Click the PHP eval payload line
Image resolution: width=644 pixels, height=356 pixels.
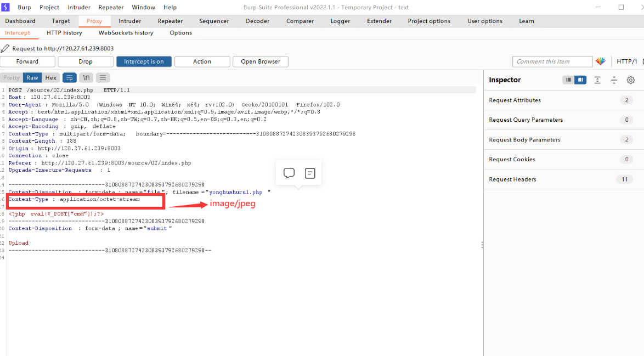(x=56, y=214)
